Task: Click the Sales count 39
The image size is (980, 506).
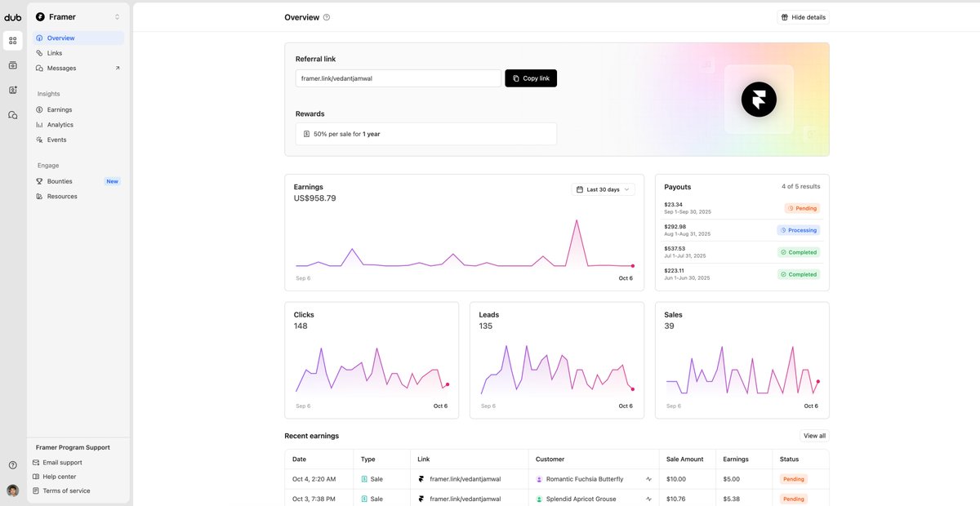Action: tap(670, 326)
